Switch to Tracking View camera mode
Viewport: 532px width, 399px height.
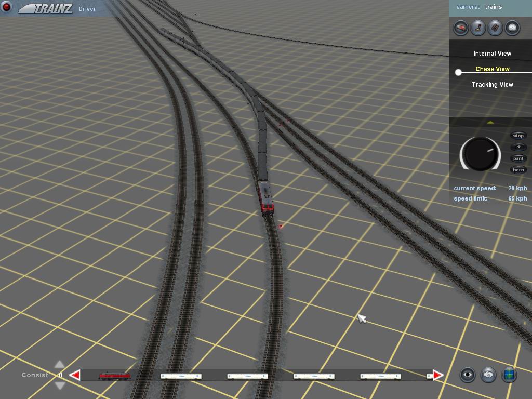pyautogui.click(x=492, y=85)
